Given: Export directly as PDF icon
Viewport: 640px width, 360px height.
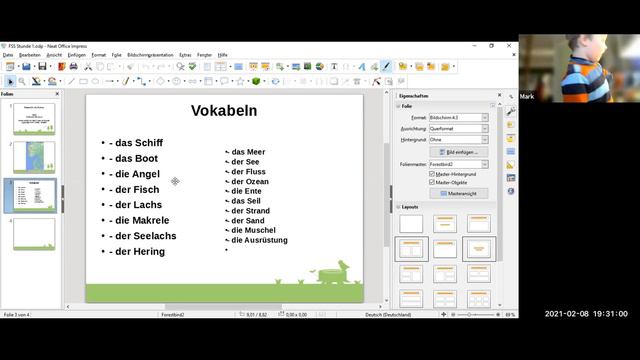Looking at the screenshot, I should pos(62,67).
